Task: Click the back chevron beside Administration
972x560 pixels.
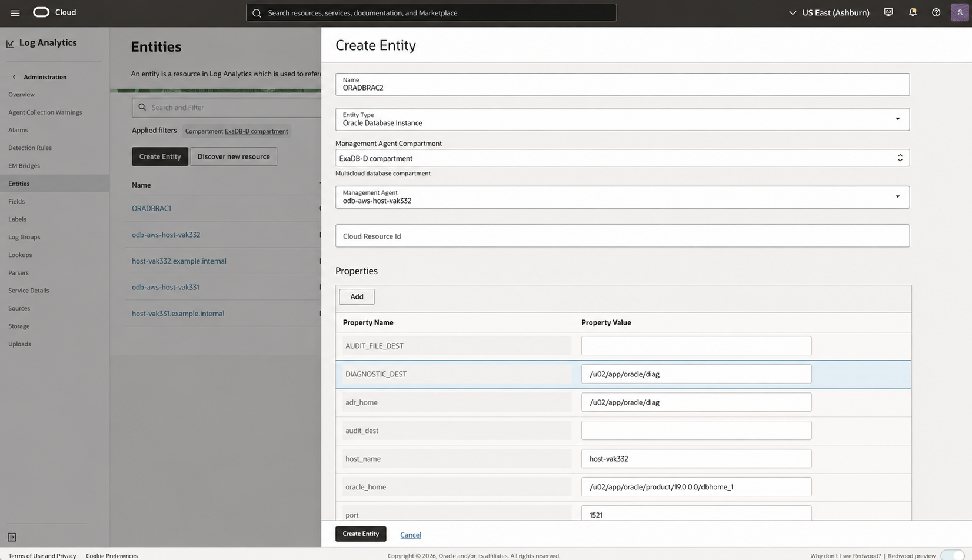Action: 14,77
